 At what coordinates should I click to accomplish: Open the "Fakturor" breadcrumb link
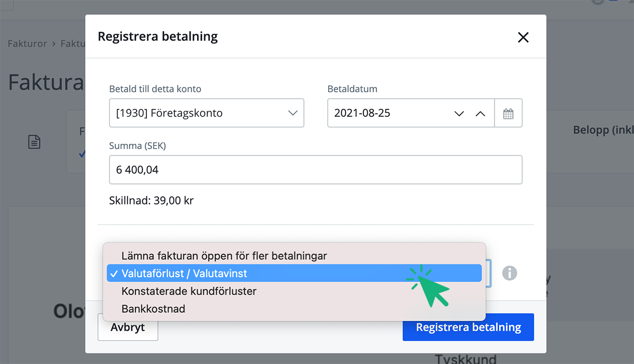[27, 43]
